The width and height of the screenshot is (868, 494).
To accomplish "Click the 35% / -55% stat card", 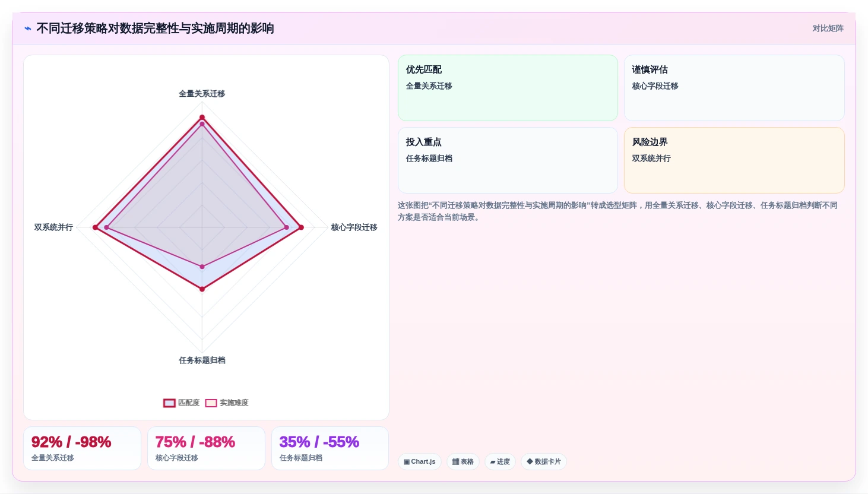I will coord(330,448).
